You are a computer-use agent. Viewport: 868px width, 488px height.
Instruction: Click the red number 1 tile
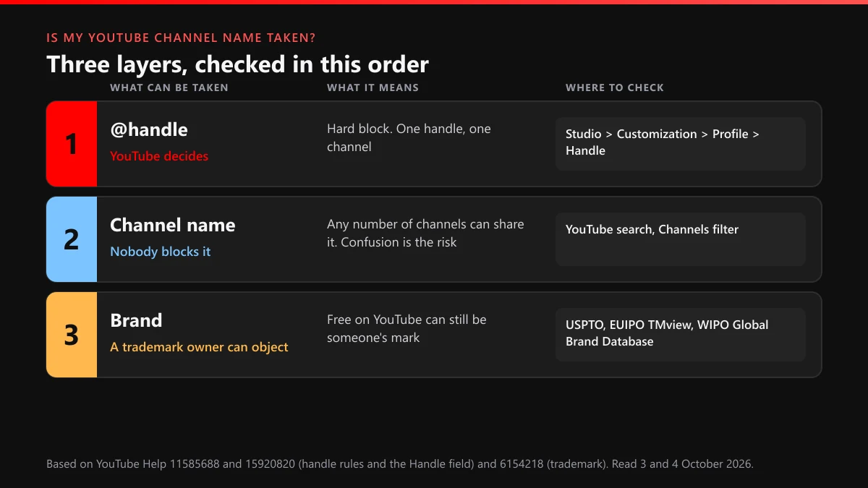[x=72, y=144]
